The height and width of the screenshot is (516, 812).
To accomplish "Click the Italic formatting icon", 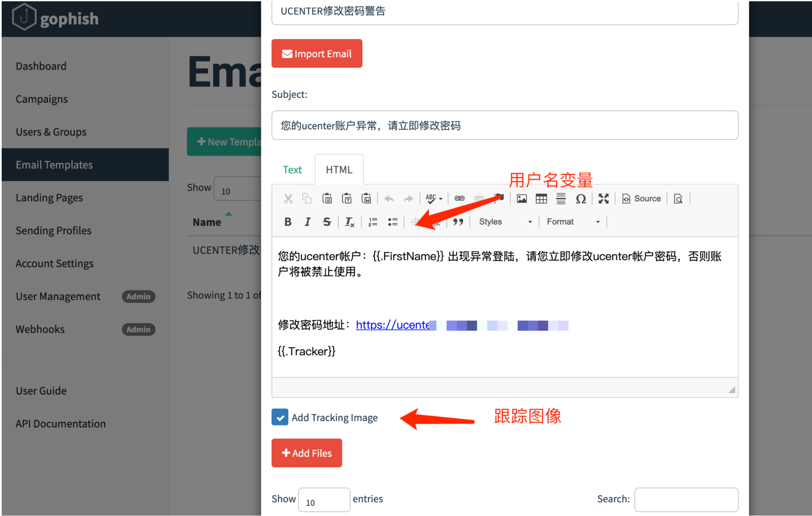I will (x=307, y=222).
